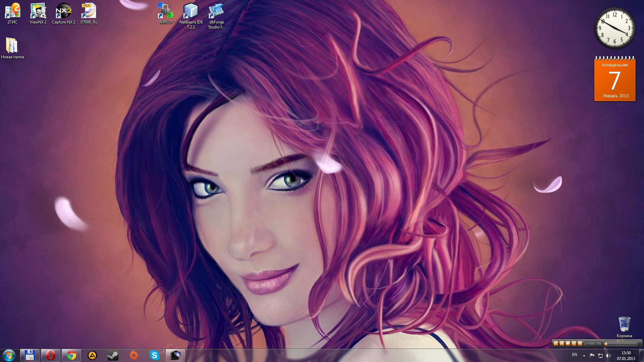Image resolution: width=644 pixels, height=362 pixels.
Task: Click the Корзина recycle bin icon
Action: point(624,327)
